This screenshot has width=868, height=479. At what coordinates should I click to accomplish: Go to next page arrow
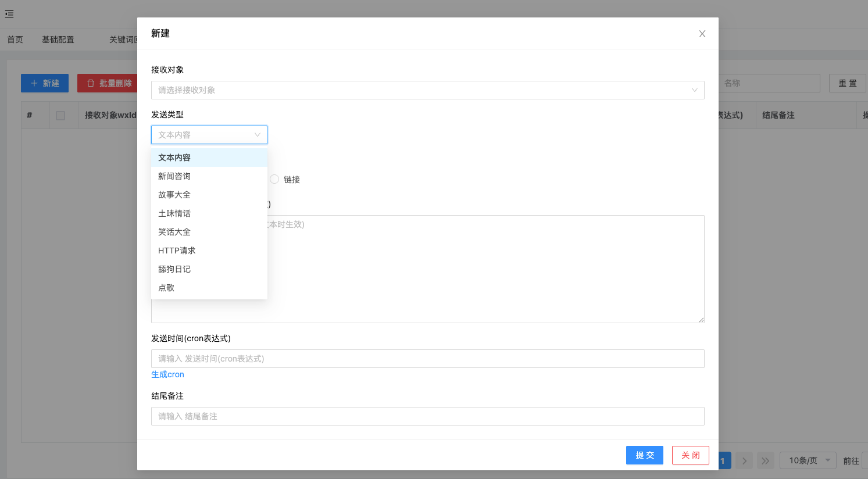(x=744, y=461)
